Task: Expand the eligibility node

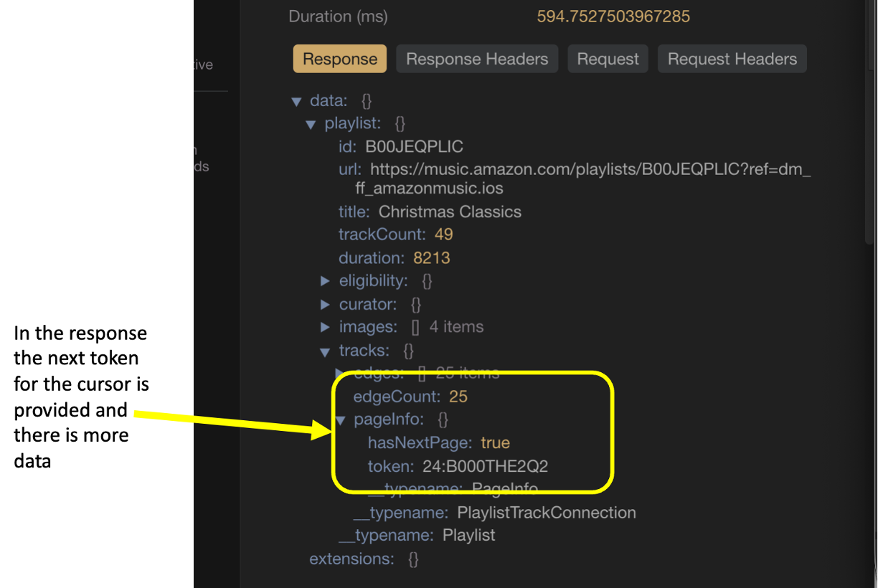Action: click(x=325, y=281)
